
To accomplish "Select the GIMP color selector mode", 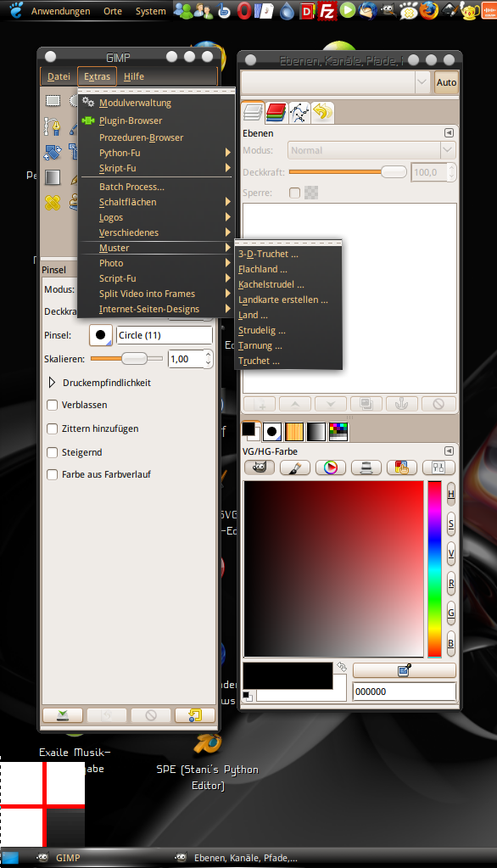I will pos(259,468).
